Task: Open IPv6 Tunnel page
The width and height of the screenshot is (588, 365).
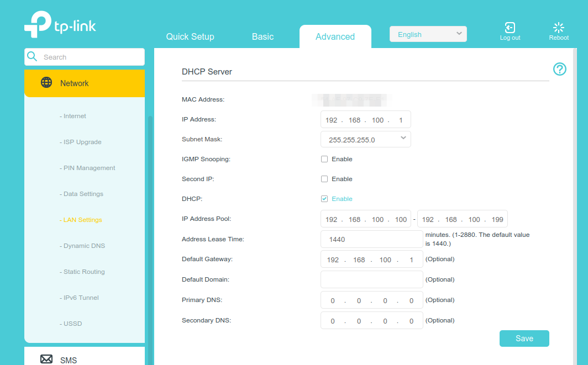Action: [x=79, y=298]
